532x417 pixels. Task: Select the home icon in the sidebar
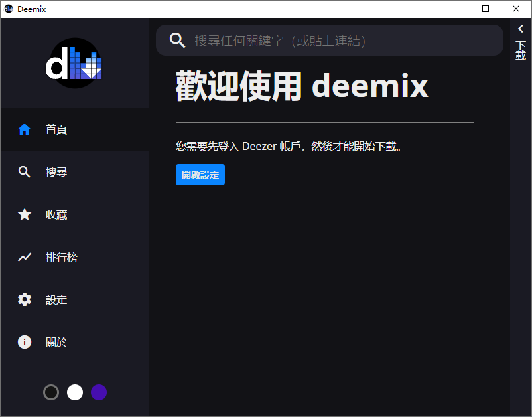pyautogui.click(x=25, y=129)
